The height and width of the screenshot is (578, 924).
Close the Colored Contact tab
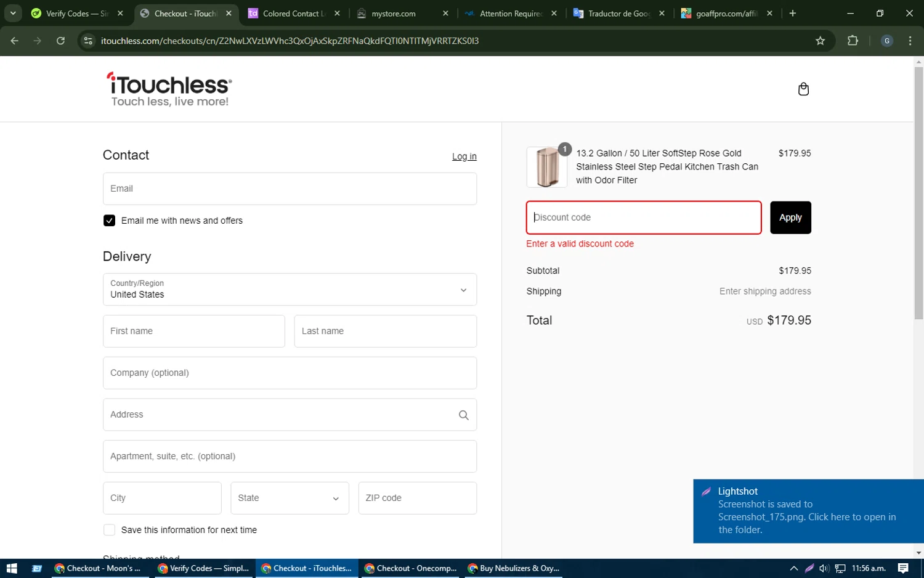coord(337,13)
